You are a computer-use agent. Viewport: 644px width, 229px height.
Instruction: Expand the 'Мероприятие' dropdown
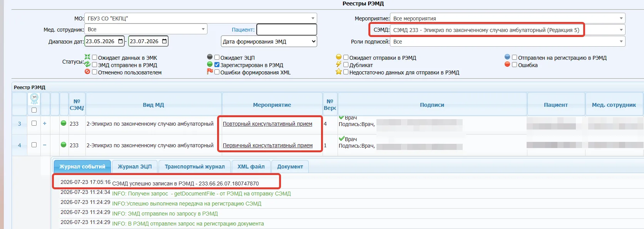508,18
